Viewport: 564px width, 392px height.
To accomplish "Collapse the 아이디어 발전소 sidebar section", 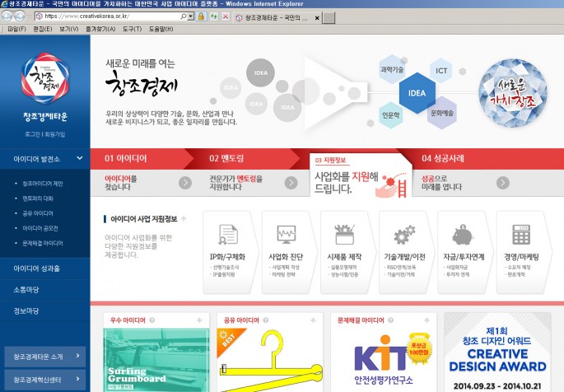I will pyautogui.click(x=80, y=159).
